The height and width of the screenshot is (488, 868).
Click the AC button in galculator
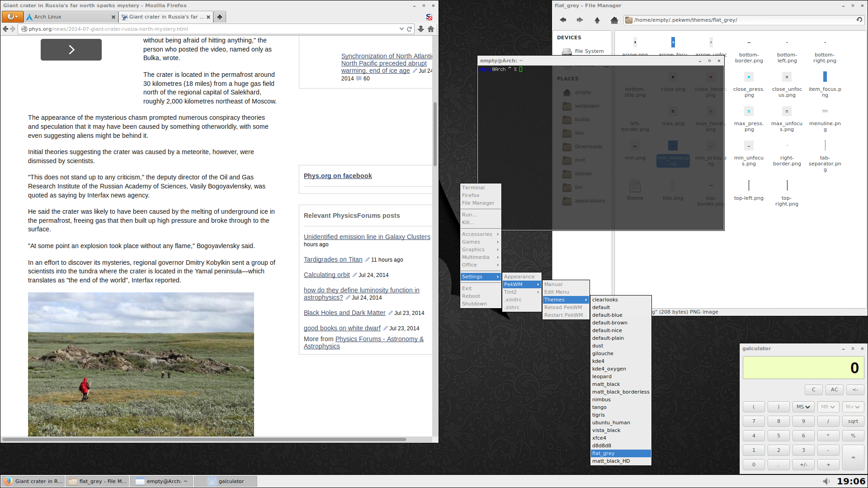coord(835,389)
